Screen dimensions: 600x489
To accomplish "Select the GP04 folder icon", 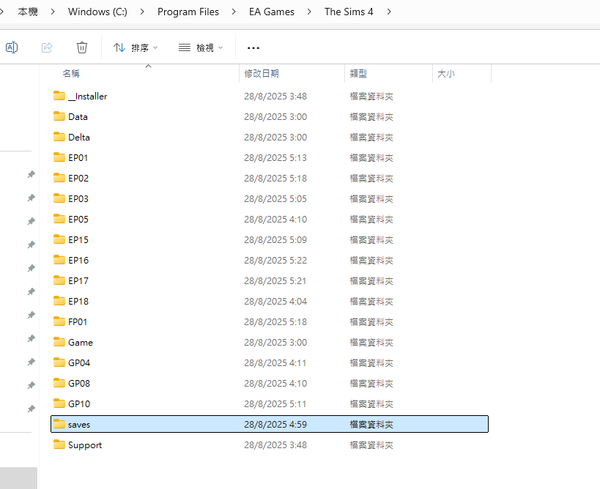I will click(59, 362).
